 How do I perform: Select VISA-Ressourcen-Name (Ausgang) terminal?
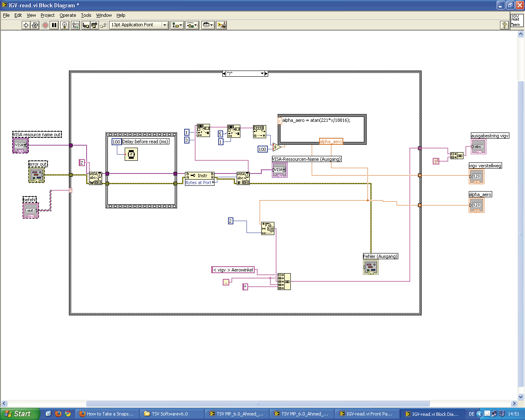pyautogui.click(x=280, y=170)
